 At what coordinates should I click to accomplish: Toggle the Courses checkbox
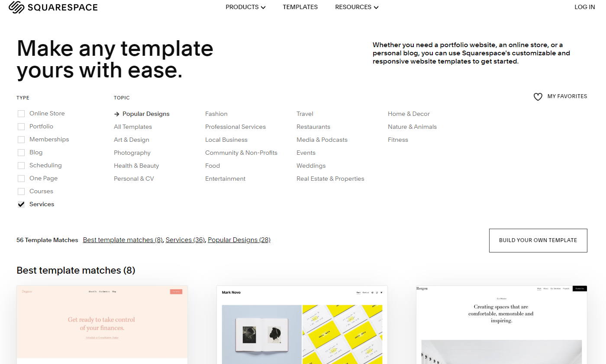click(x=21, y=192)
